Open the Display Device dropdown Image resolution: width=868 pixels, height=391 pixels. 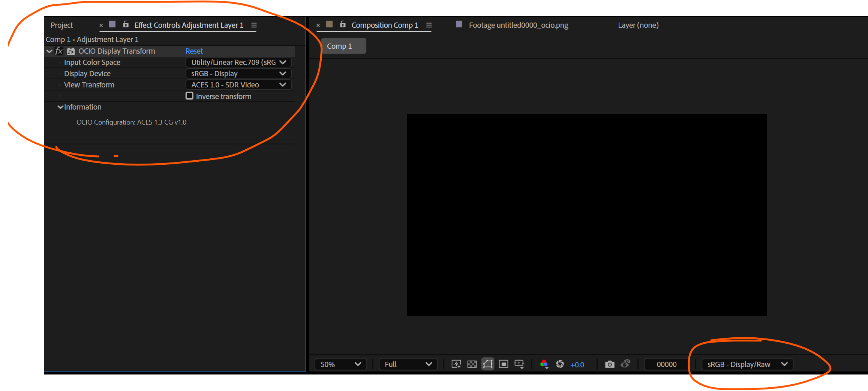(x=238, y=73)
